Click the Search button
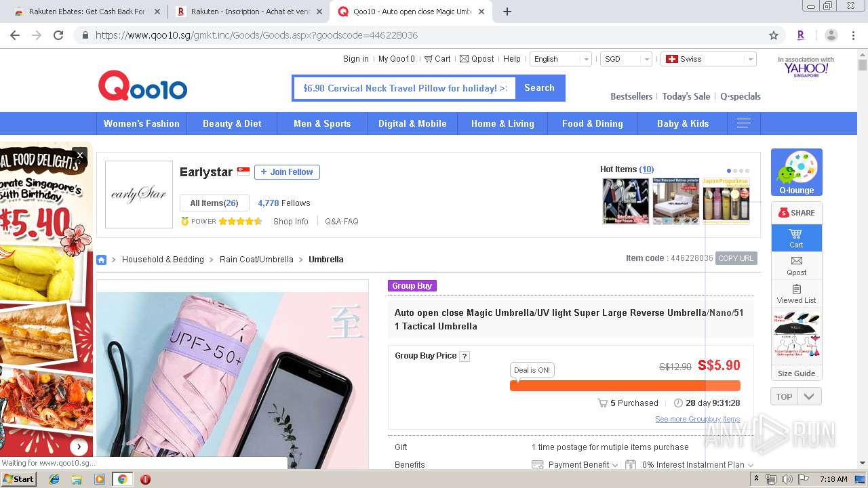 click(540, 88)
